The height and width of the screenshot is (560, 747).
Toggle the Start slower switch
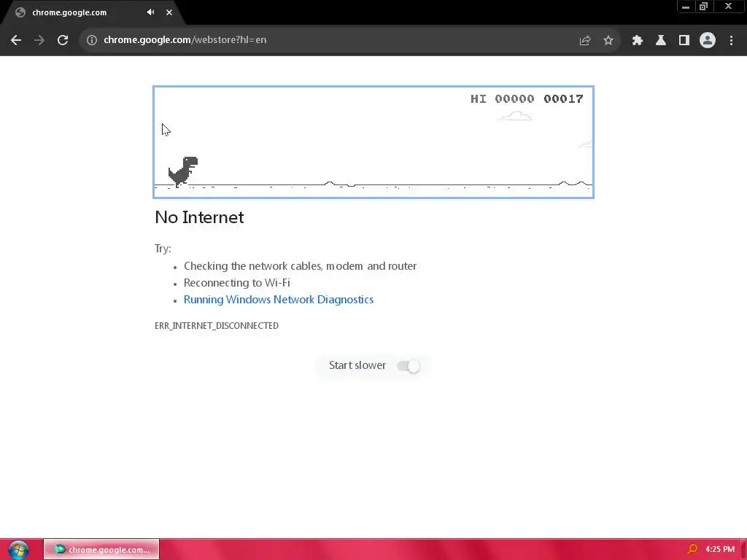click(409, 366)
